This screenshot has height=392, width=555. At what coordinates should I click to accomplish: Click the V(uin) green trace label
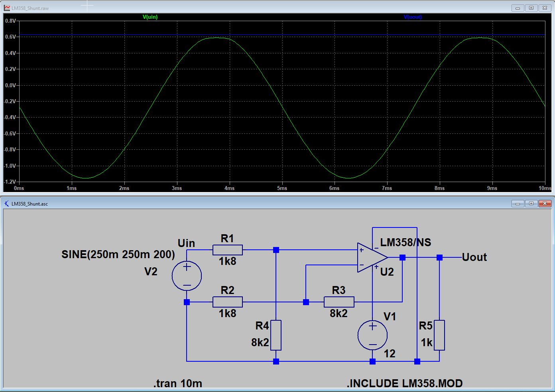pyautogui.click(x=150, y=17)
